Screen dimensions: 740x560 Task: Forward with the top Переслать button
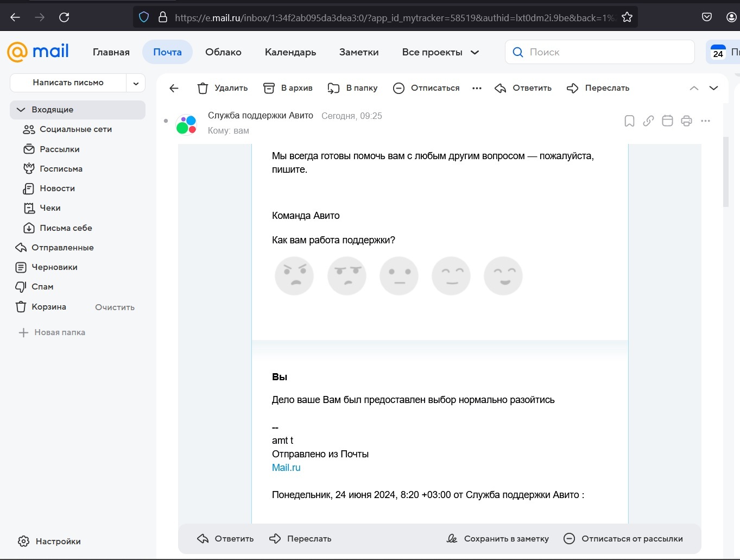(x=598, y=88)
